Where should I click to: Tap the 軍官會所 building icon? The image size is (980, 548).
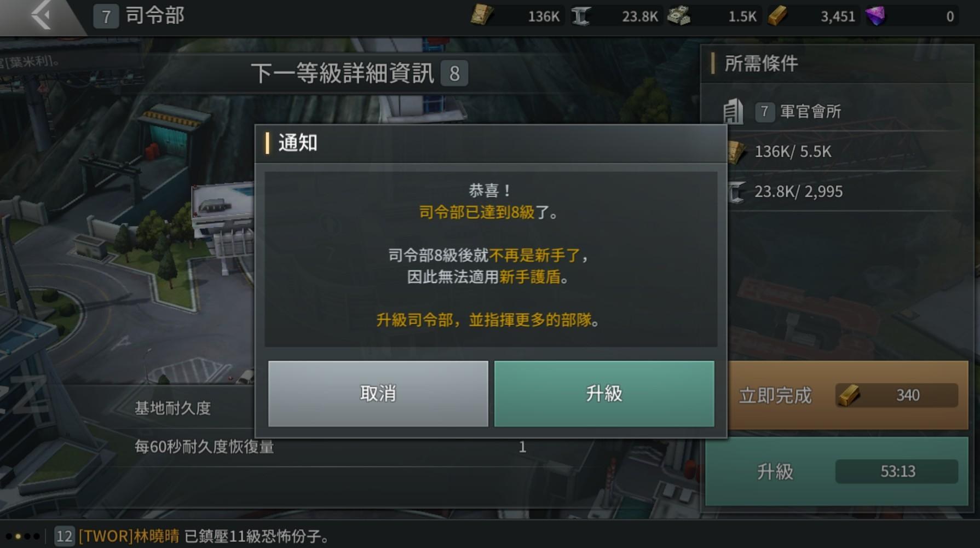coord(733,111)
